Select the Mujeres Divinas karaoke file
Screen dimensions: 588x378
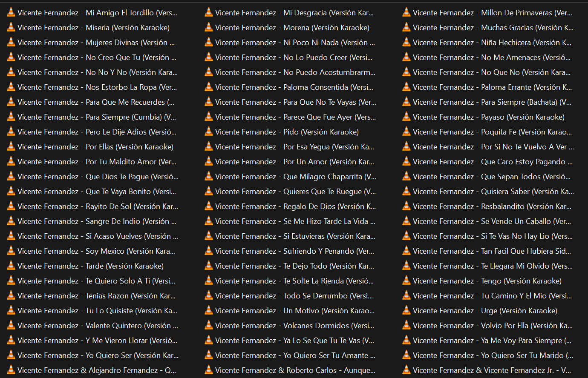click(x=96, y=43)
